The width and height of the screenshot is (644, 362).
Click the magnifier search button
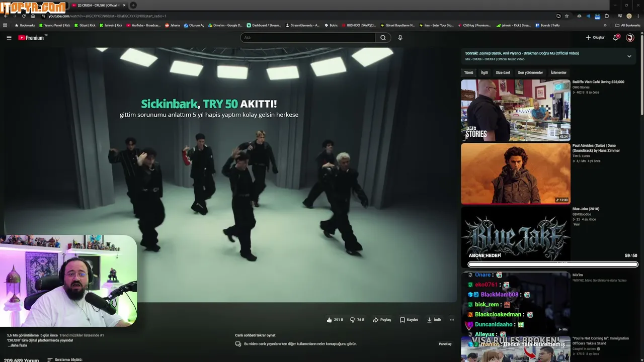[x=383, y=38]
